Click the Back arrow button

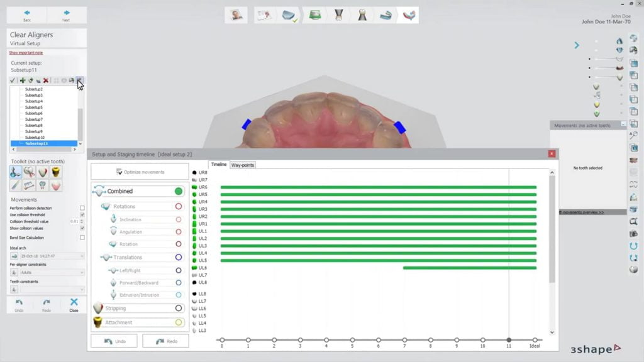point(26,15)
